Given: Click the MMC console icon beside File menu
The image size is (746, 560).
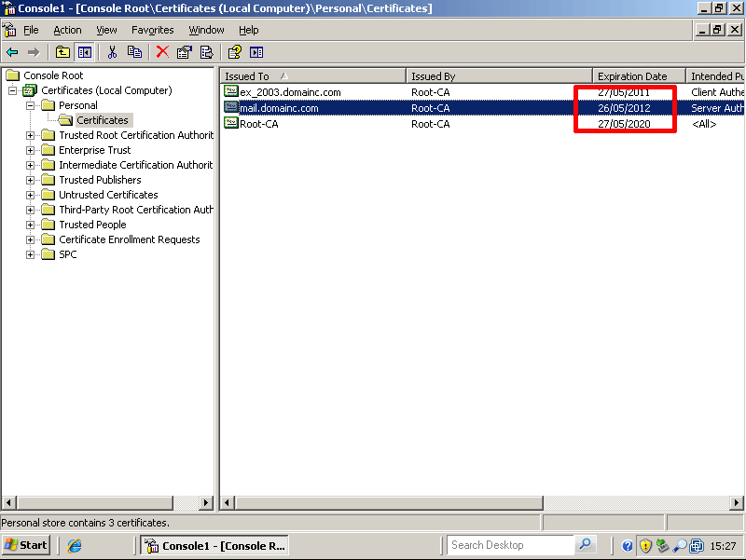Looking at the screenshot, I should tap(9, 30).
